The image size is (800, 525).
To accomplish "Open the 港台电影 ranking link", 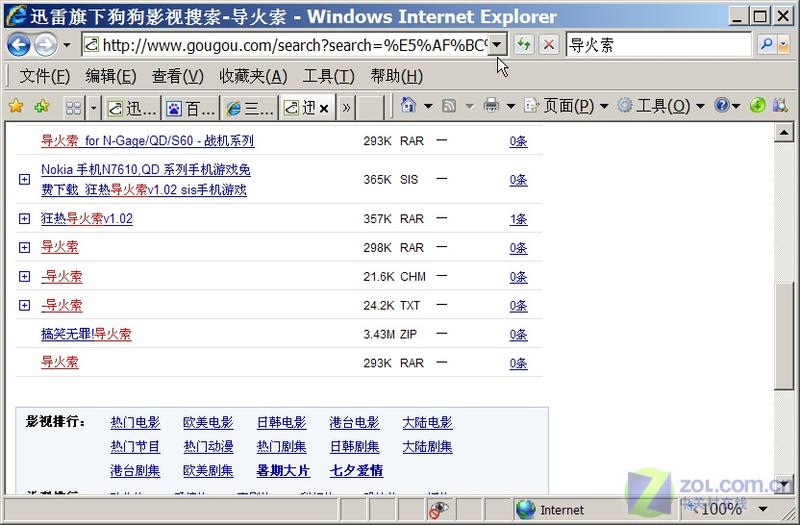I will point(355,422).
